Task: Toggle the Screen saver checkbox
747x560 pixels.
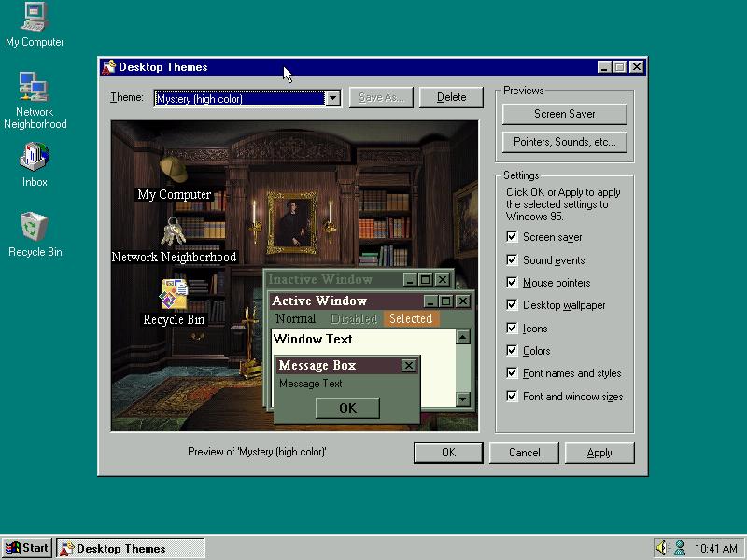Action: pos(512,237)
